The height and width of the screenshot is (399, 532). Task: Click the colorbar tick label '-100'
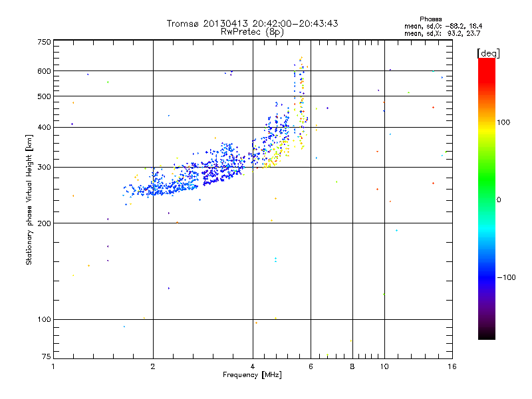pos(505,277)
